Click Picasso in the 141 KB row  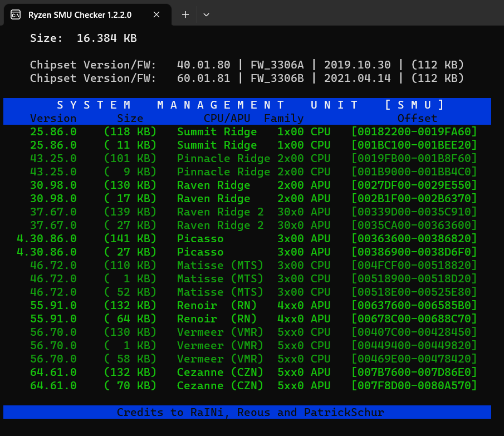coord(200,239)
